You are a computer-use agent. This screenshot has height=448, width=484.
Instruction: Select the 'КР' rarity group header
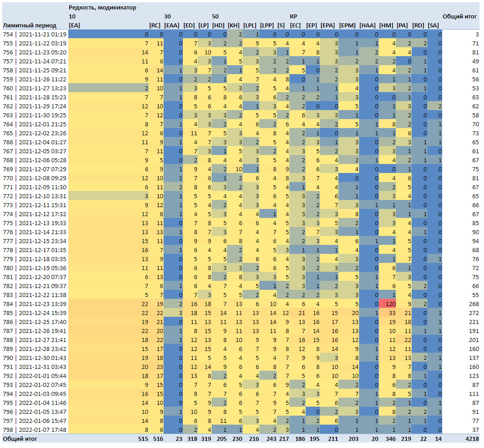293,16
